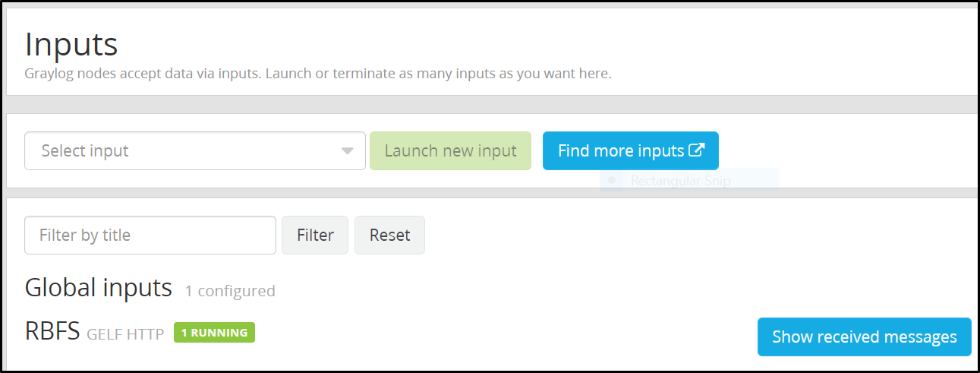
Task: Click the faint Rectangular Snip radio bullet
Action: pos(612,182)
